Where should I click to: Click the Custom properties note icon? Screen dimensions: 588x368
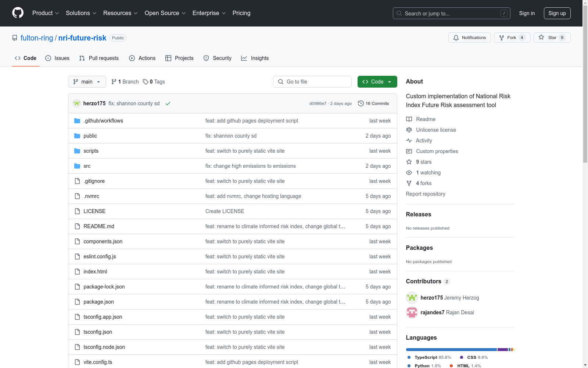409,151
